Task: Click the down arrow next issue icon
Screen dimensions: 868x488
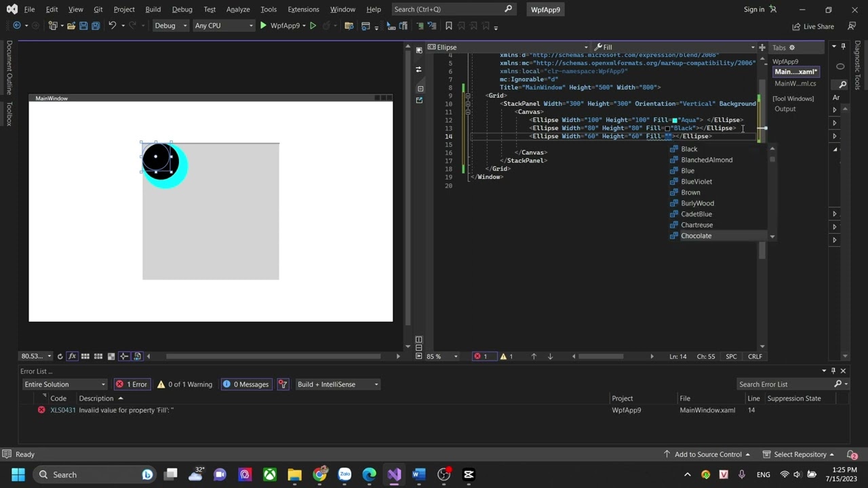Action: click(550, 357)
